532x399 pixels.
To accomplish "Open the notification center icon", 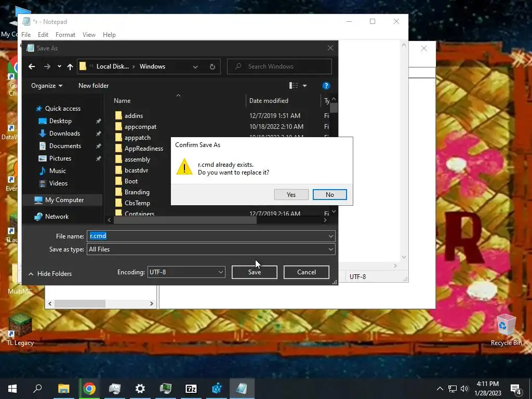I will coord(516,389).
